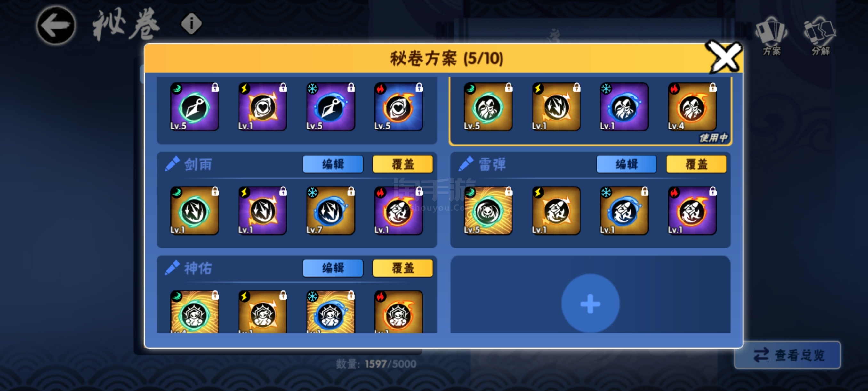Click 编辑 button for 雷弹 plan

626,164
